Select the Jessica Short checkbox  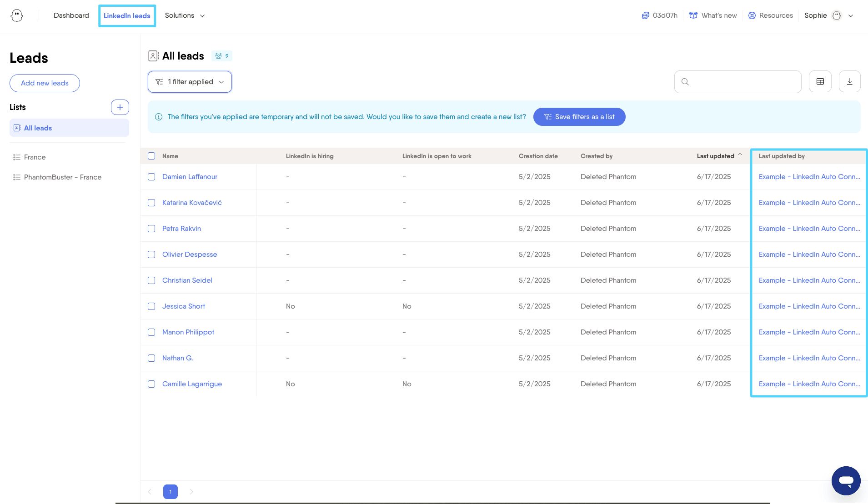[x=151, y=306]
